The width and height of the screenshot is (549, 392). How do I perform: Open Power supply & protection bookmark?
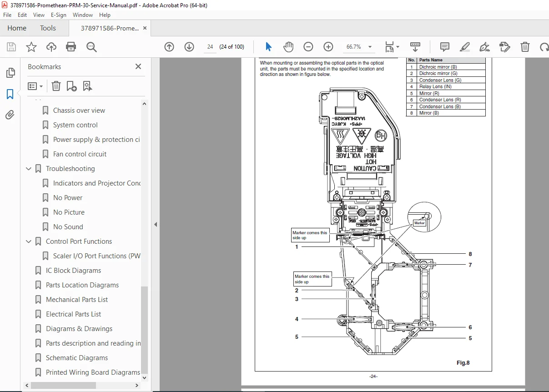pos(96,140)
